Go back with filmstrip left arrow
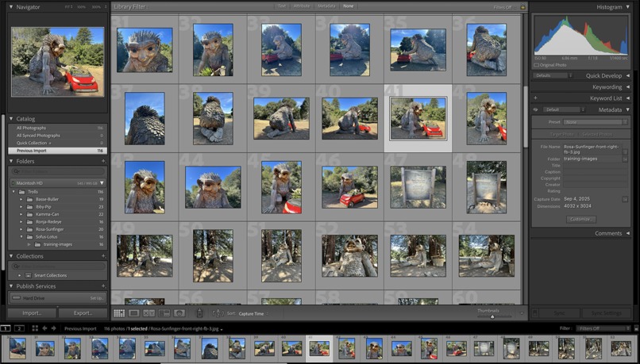This screenshot has width=640, height=364. click(x=45, y=328)
